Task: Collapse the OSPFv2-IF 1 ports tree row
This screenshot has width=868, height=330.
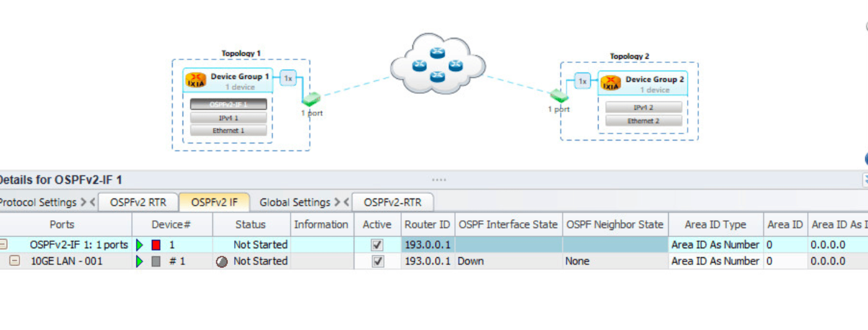Action: (x=3, y=244)
